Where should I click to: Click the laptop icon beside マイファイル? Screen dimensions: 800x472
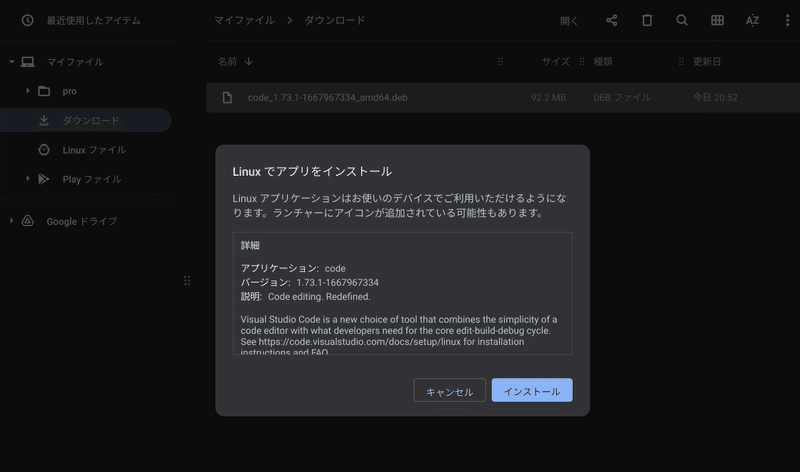[x=28, y=62]
